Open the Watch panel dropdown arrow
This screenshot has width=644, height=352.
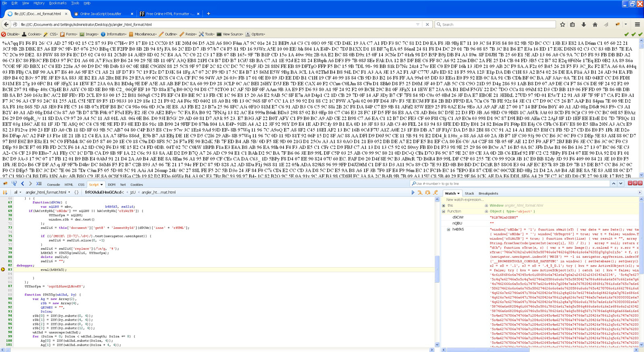click(458, 193)
